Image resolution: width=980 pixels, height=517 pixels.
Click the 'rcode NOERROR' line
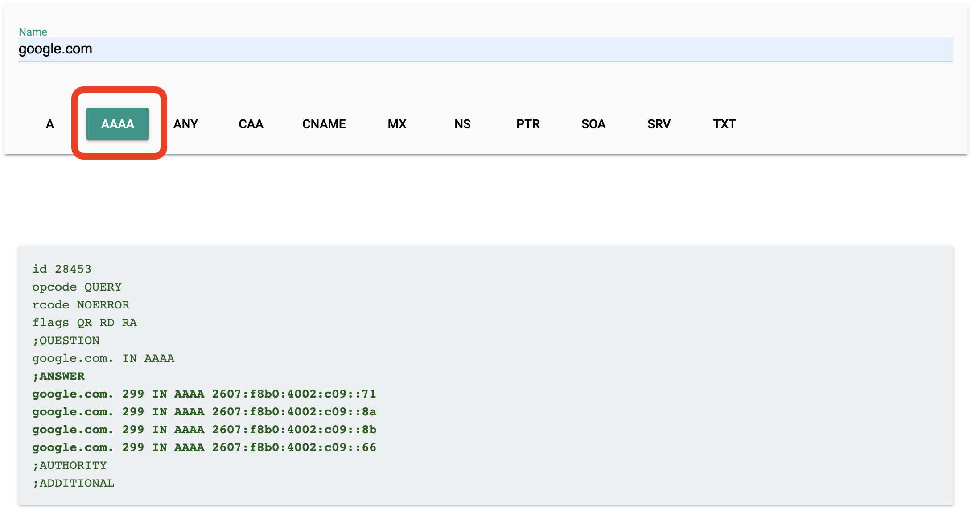[x=81, y=305]
